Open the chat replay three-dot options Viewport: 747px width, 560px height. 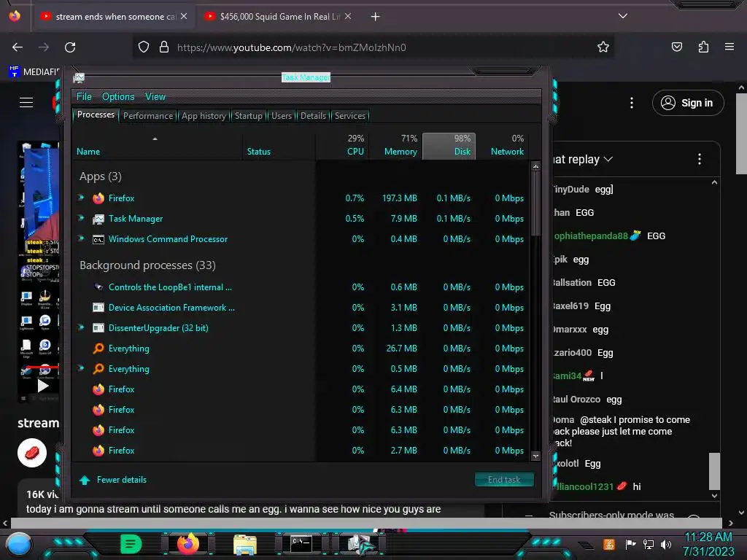click(x=700, y=159)
